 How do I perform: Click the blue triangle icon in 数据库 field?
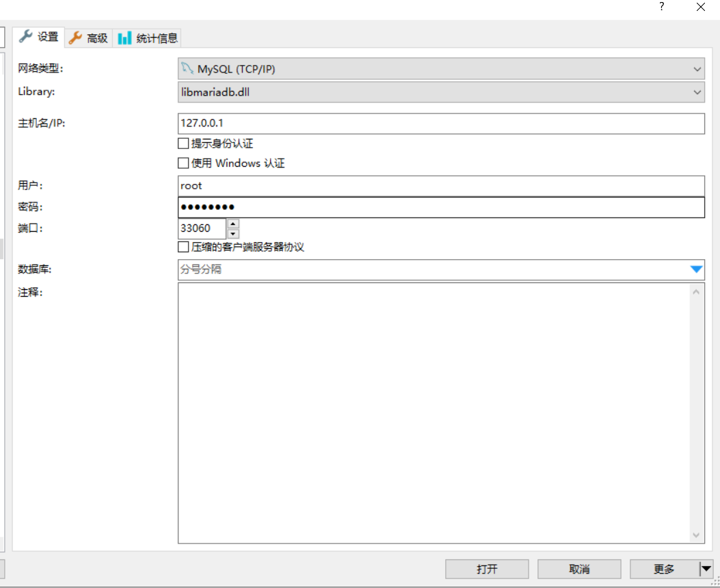pyautogui.click(x=696, y=269)
